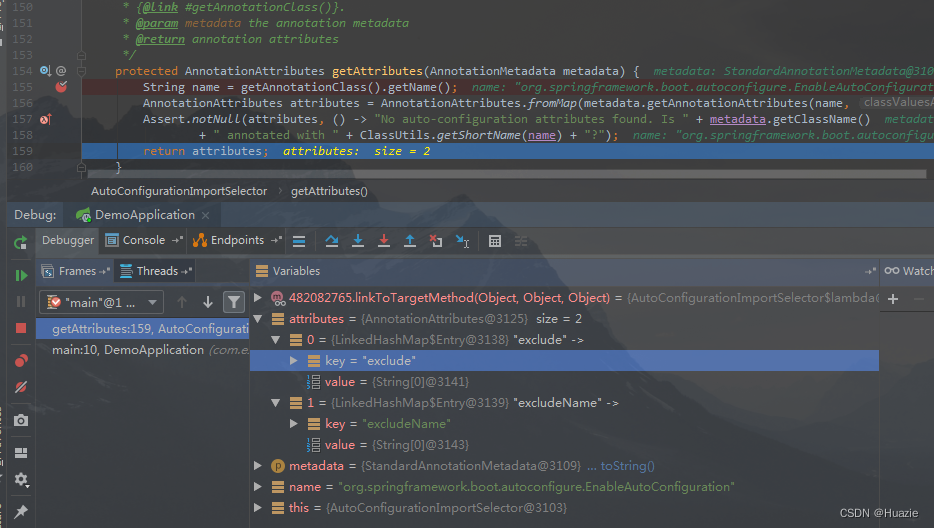Screen dimensions: 934x528
Task: Select getAttributes:159 stack frame
Action: coord(142,328)
